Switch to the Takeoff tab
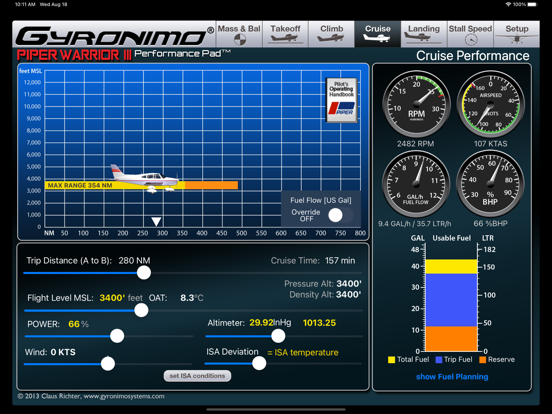Screen dimensions: 552x414 pos(286,34)
